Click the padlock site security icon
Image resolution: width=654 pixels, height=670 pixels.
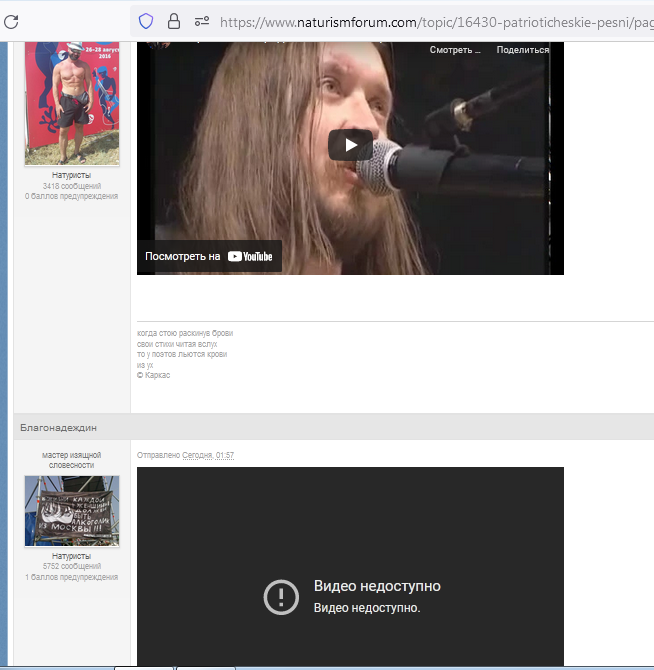[x=173, y=21]
